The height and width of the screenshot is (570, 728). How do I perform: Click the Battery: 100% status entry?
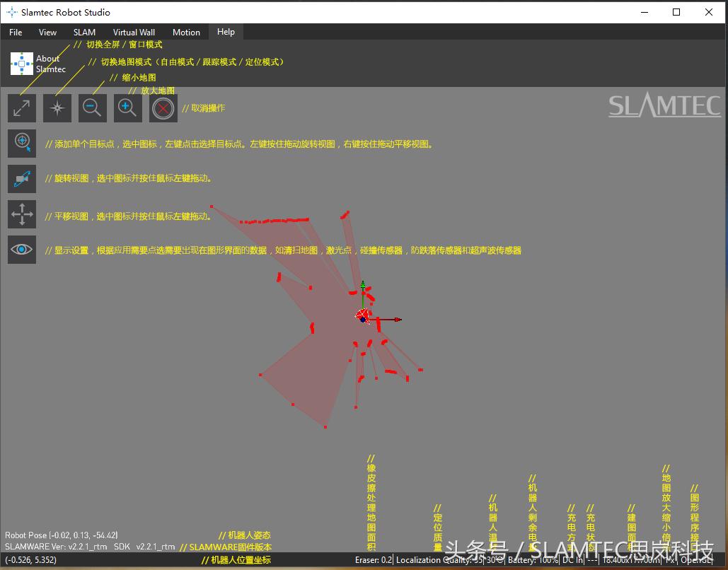tap(533, 560)
